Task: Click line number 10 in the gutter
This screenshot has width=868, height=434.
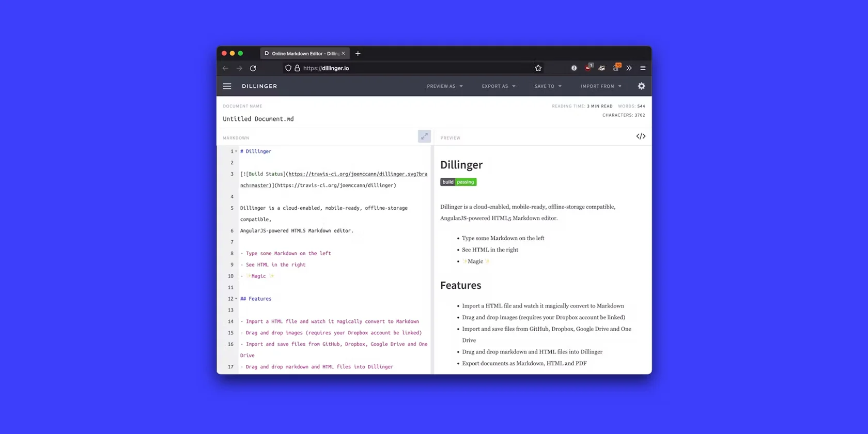Action: [230, 276]
